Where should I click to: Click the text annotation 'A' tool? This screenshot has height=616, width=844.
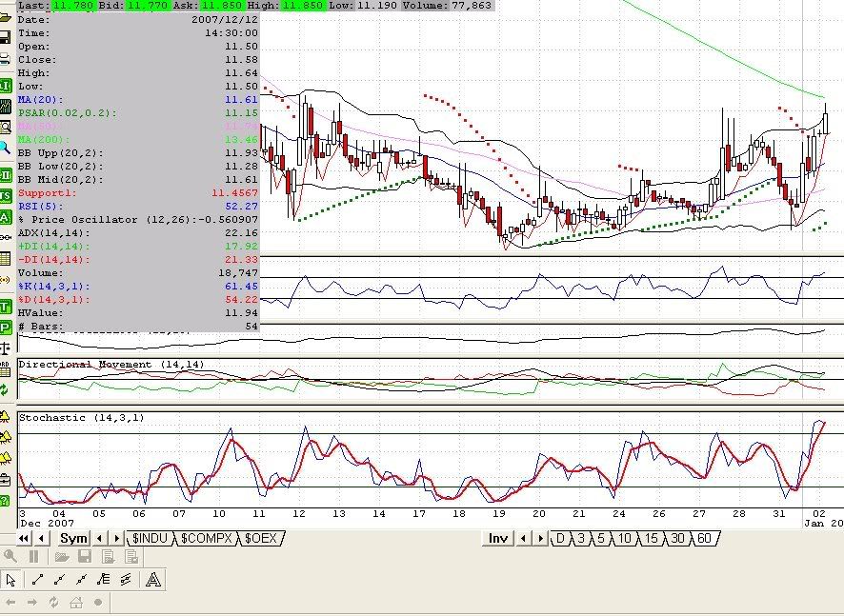(x=151, y=579)
